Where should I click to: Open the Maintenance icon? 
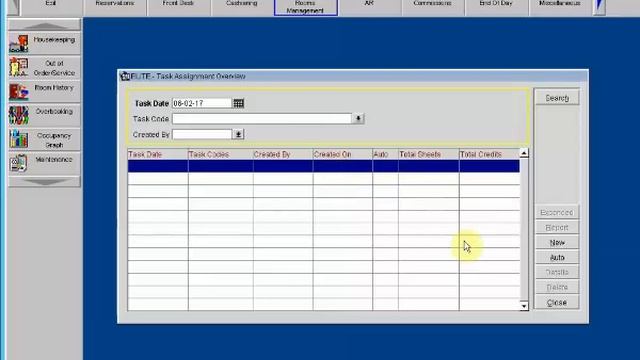pos(19,163)
